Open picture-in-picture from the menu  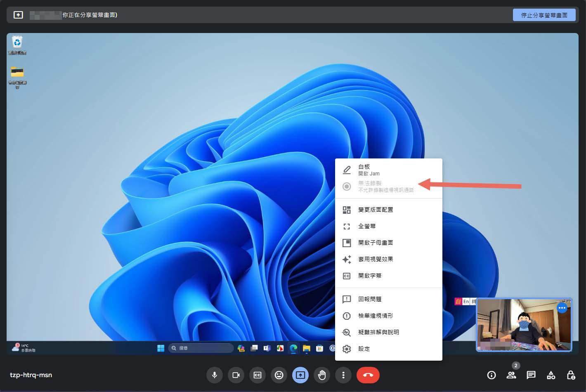(389, 243)
